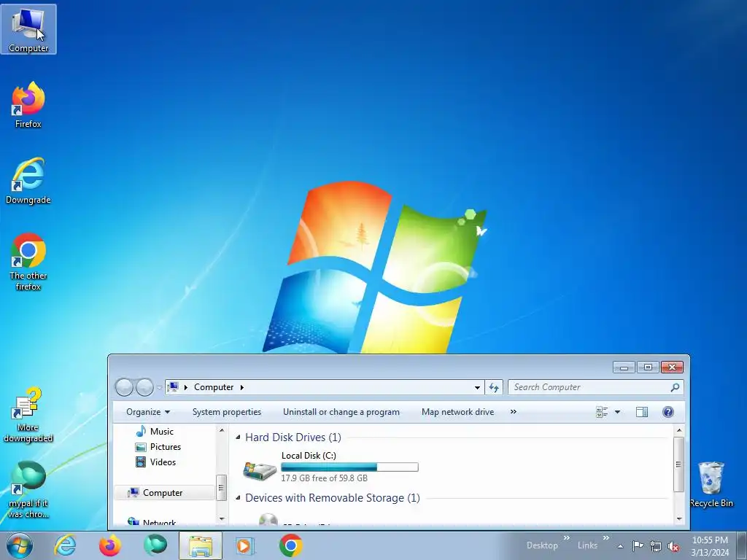This screenshot has width=747, height=560.
Task: Click '17.9 GB free of 59.8 GB'
Action: coord(324,478)
